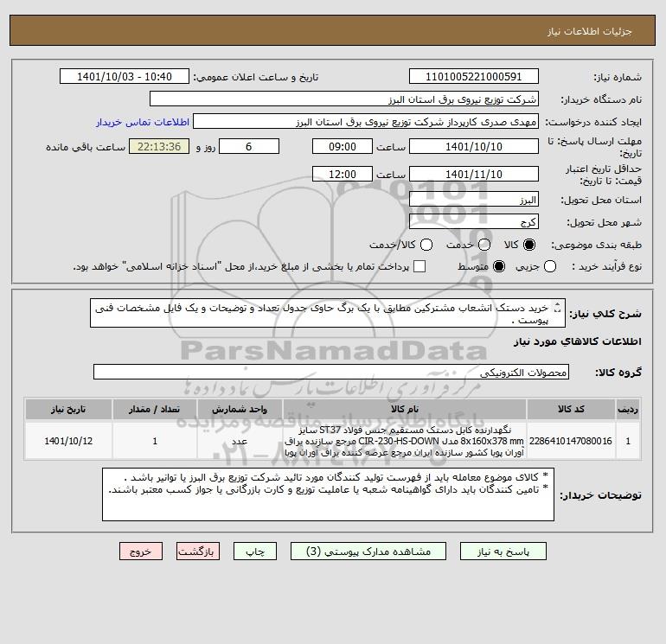Click the بازگشت back button

(198, 551)
